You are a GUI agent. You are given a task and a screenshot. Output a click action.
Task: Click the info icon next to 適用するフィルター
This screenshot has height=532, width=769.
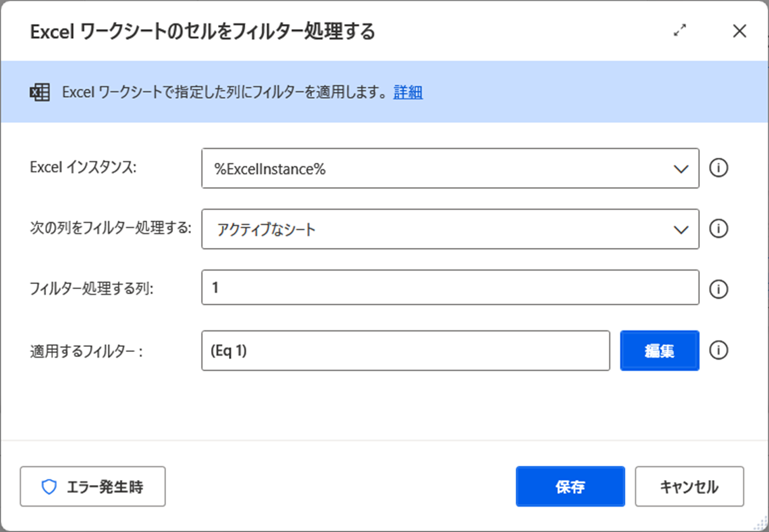[719, 350]
